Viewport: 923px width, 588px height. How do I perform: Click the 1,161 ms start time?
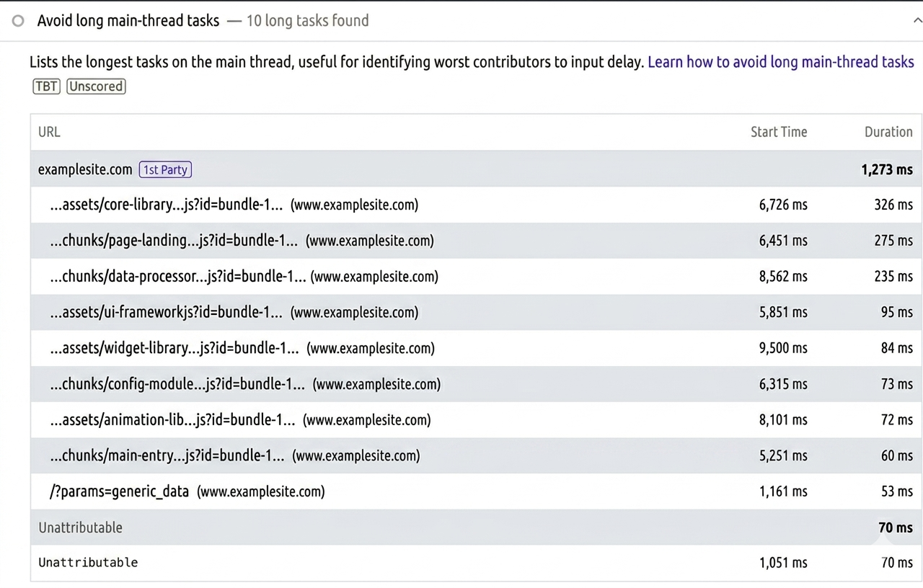[783, 491]
